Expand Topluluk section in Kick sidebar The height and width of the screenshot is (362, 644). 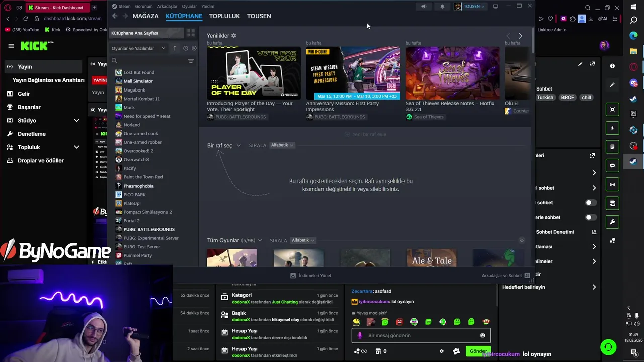[76, 147]
